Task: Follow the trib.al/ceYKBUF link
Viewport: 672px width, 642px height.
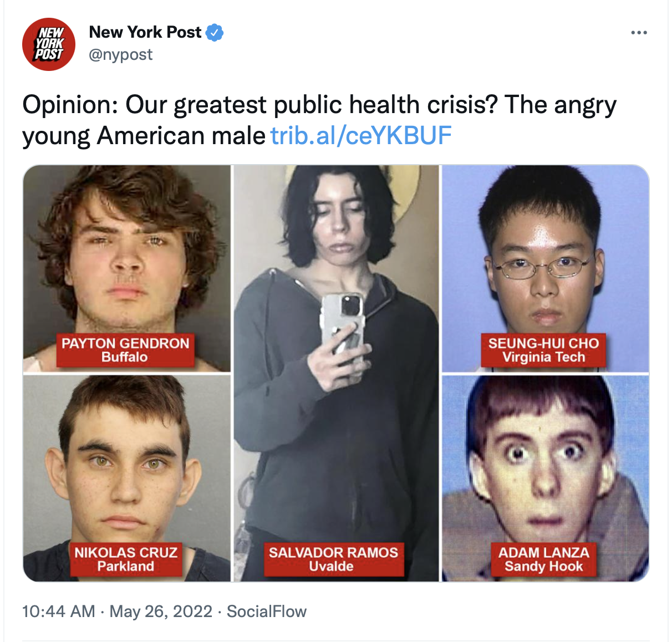Action: (x=361, y=136)
